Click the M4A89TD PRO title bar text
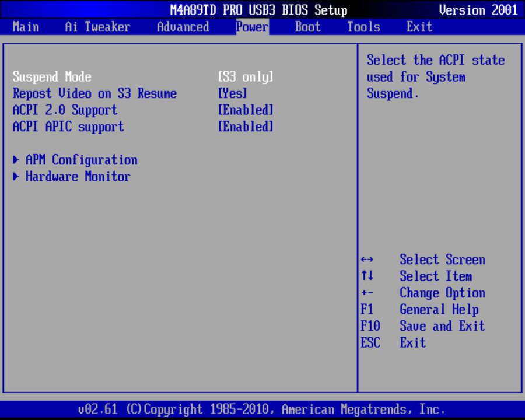Image resolution: width=525 pixels, height=420 pixels. tap(258, 10)
